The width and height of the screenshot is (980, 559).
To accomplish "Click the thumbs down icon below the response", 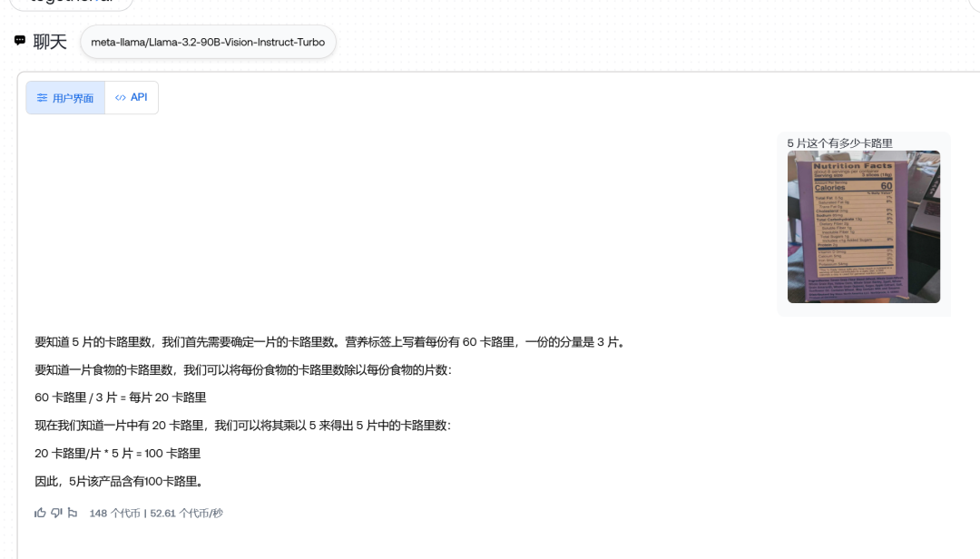I will [x=56, y=513].
